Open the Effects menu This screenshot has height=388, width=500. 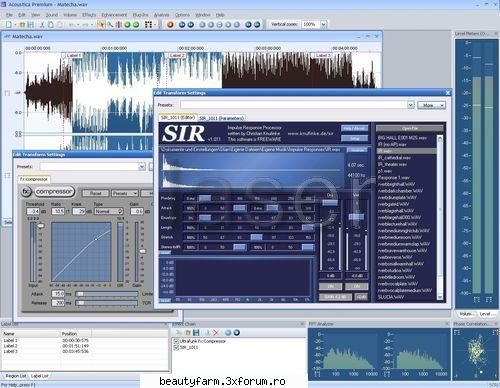pyautogui.click(x=89, y=15)
